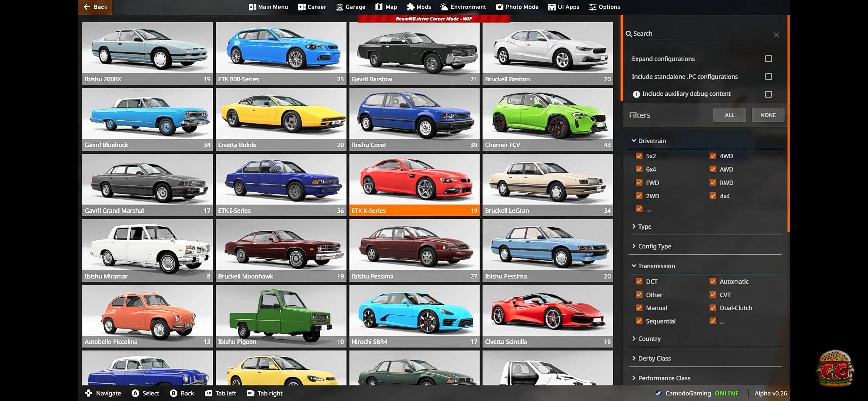Uncheck the Manual transmission filter

(x=639, y=308)
